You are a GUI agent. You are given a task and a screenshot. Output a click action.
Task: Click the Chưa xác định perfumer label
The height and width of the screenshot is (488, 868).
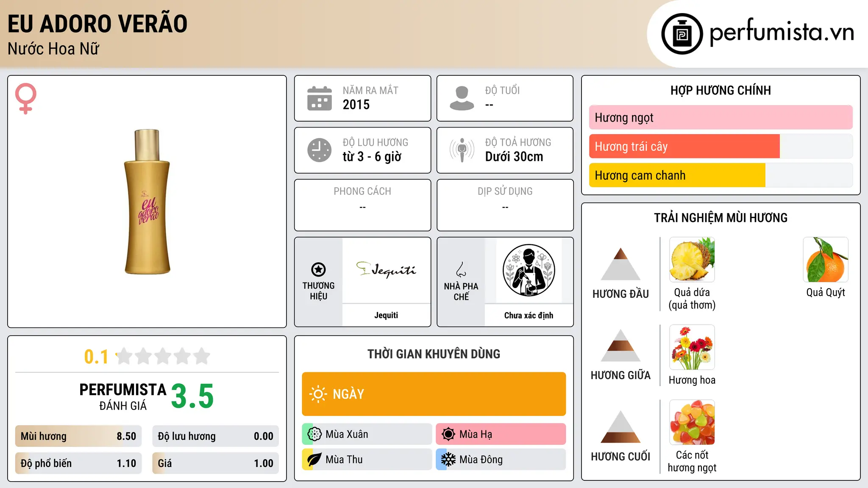coord(529,315)
